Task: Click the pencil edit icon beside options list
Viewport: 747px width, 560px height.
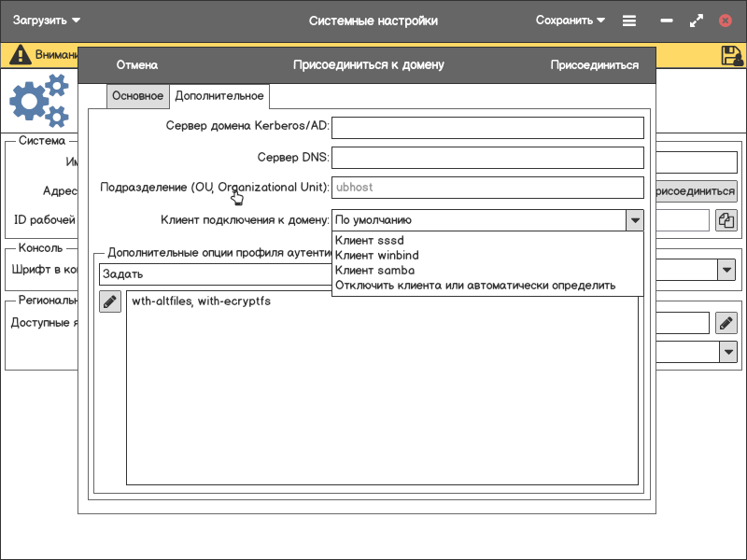Action: click(110, 301)
